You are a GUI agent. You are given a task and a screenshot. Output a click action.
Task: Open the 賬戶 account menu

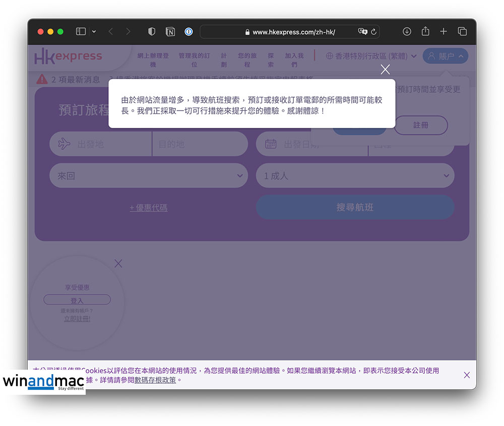[x=445, y=56]
